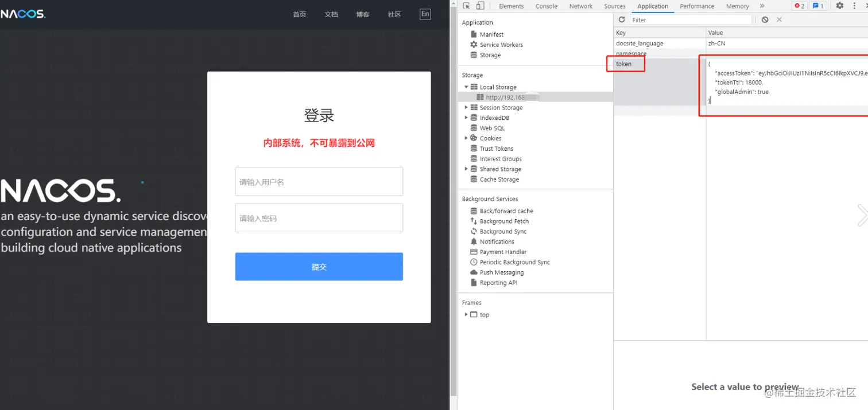Show more DevTools tabs via chevron

tap(762, 6)
